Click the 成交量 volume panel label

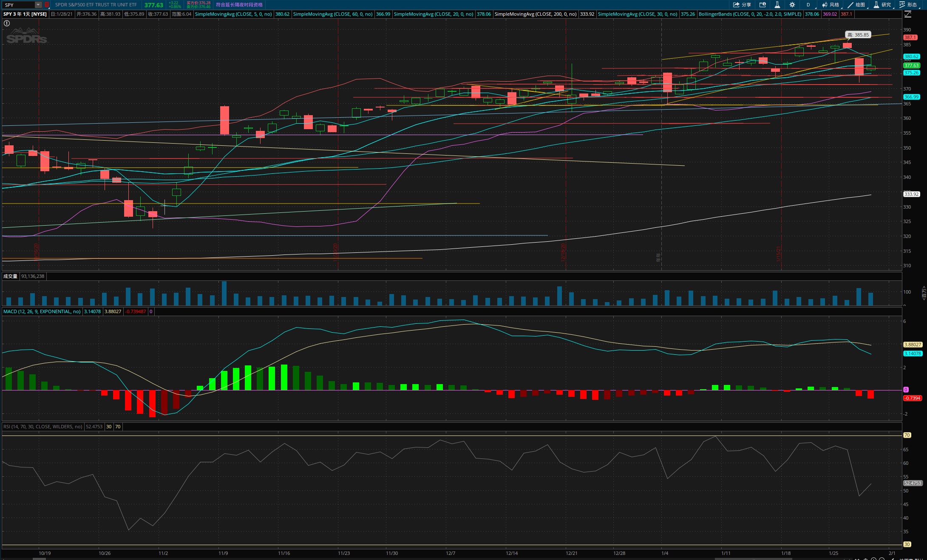coord(10,276)
